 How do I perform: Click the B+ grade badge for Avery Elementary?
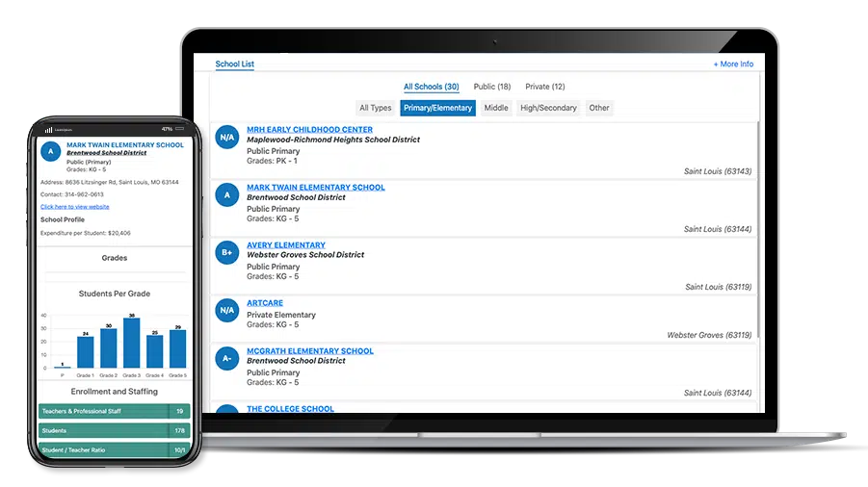pyautogui.click(x=227, y=252)
